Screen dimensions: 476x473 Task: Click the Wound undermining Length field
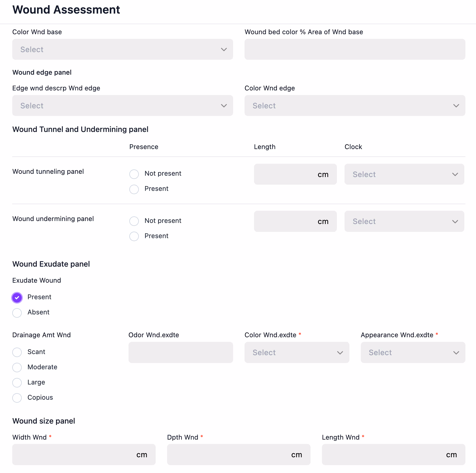tap(285, 222)
